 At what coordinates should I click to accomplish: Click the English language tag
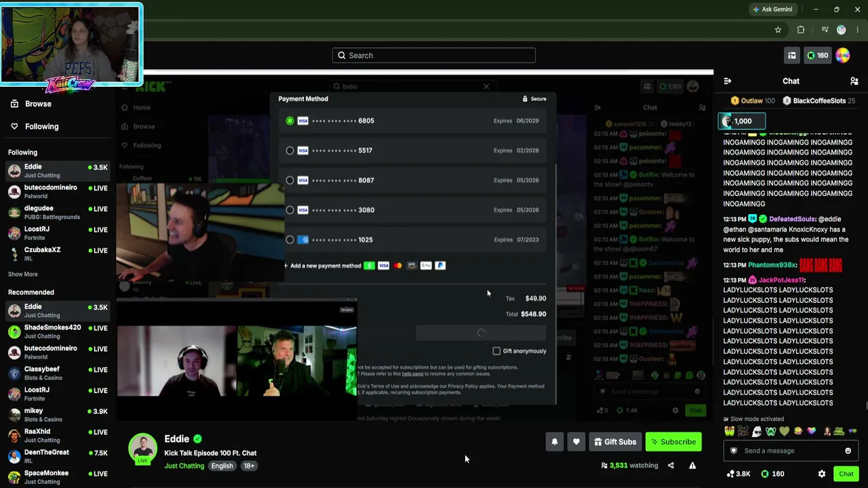point(222,466)
